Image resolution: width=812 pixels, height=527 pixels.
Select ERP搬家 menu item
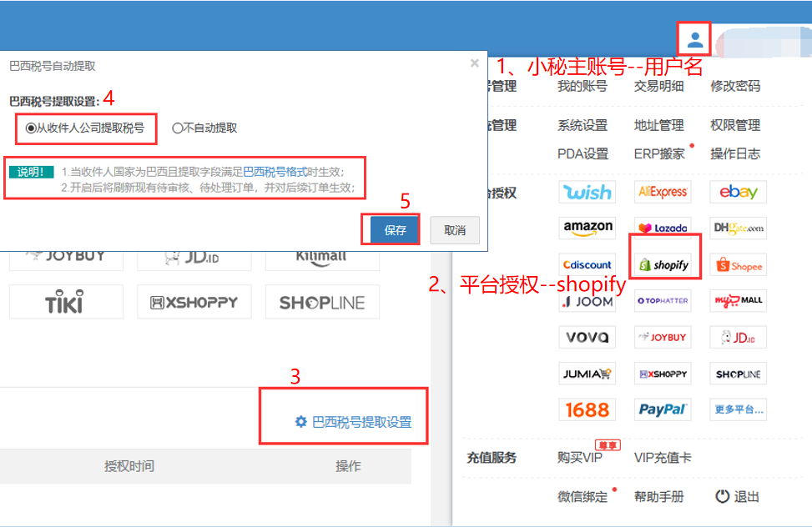coord(659,153)
